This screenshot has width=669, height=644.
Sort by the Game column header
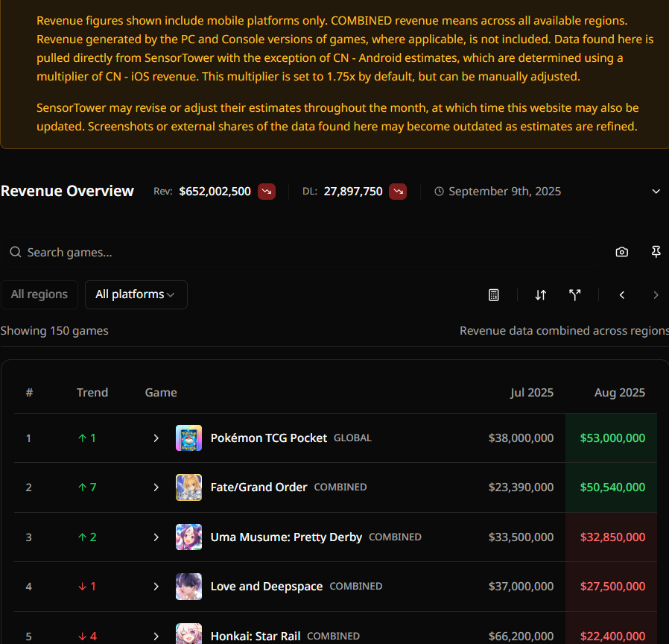click(x=161, y=393)
